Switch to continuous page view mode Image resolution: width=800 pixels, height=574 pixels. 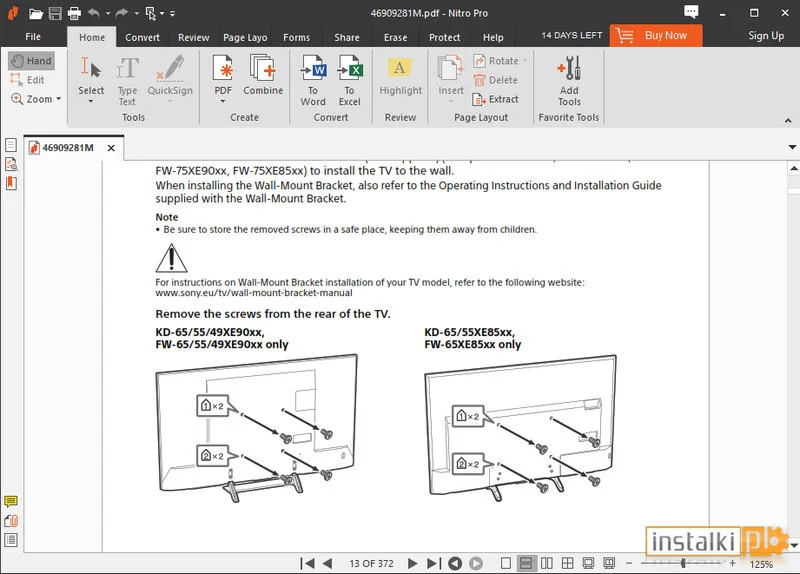(526, 564)
